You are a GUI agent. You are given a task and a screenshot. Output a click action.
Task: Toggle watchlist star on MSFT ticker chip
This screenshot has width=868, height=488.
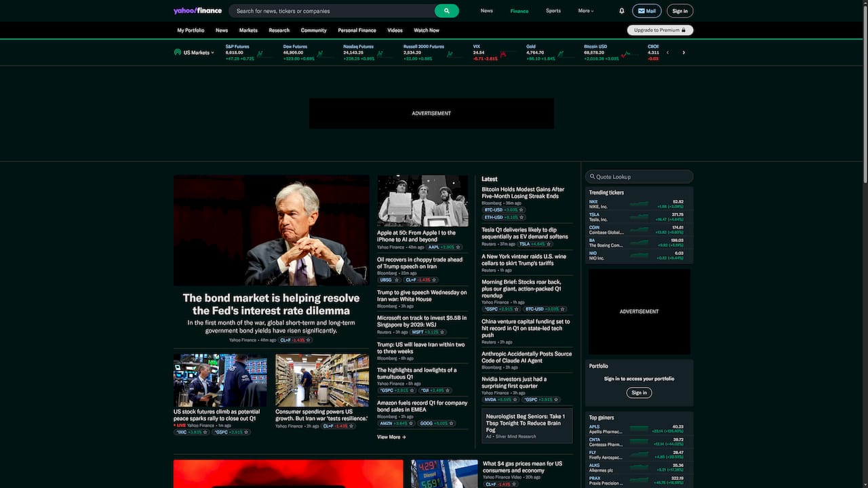[442, 332]
